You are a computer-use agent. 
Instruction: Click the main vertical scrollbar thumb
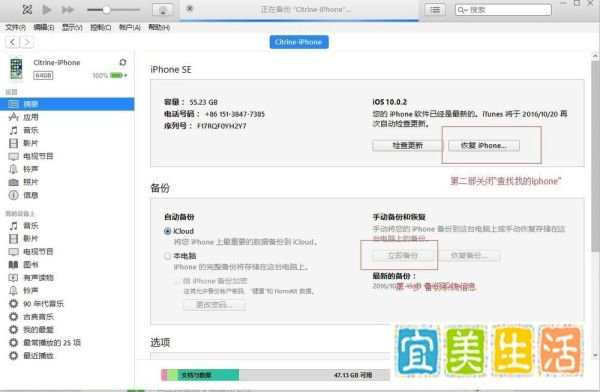point(595,157)
